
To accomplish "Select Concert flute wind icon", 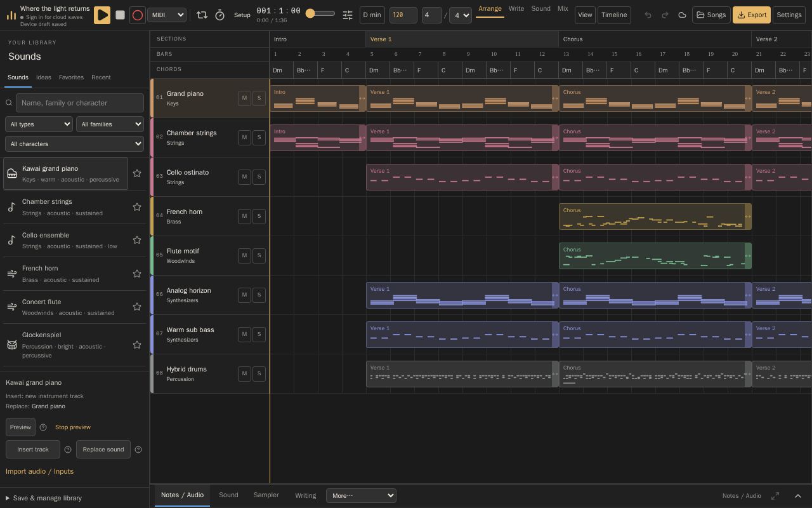I will [x=12, y=307].
